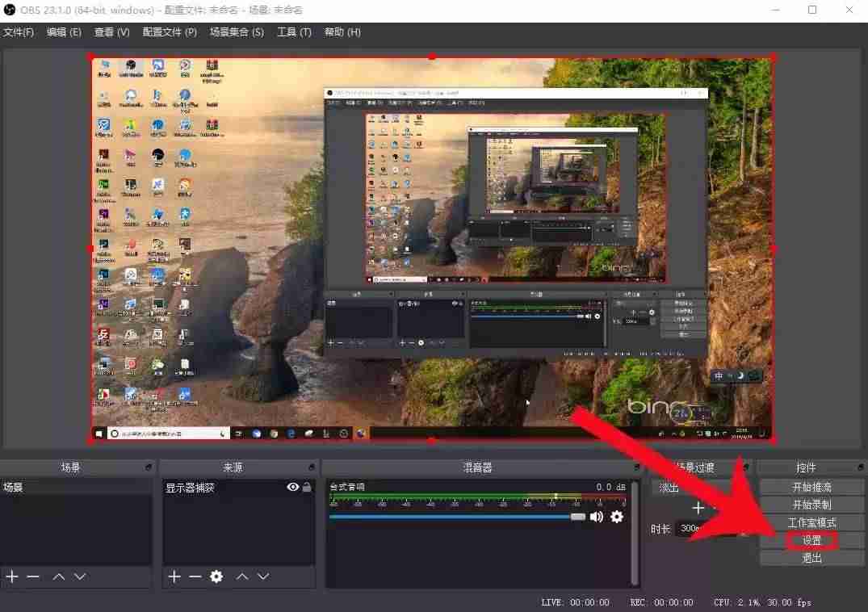Open the 查看(V) menu
The image size is (868, 612).
[x=111, y=32]
